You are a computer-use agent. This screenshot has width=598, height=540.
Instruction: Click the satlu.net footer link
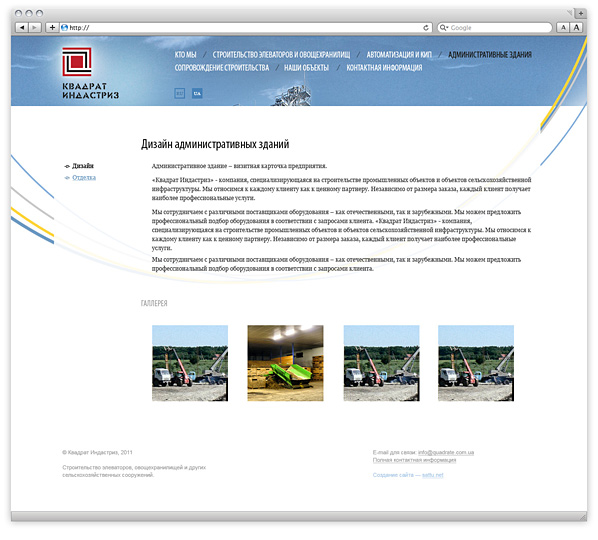[432, 475]
